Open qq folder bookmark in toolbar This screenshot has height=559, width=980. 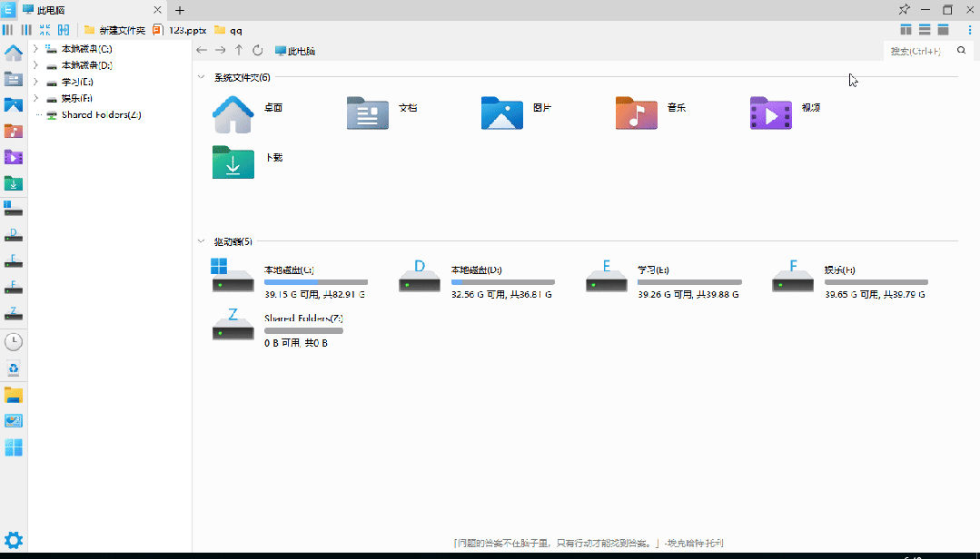[x=228, y=30]
